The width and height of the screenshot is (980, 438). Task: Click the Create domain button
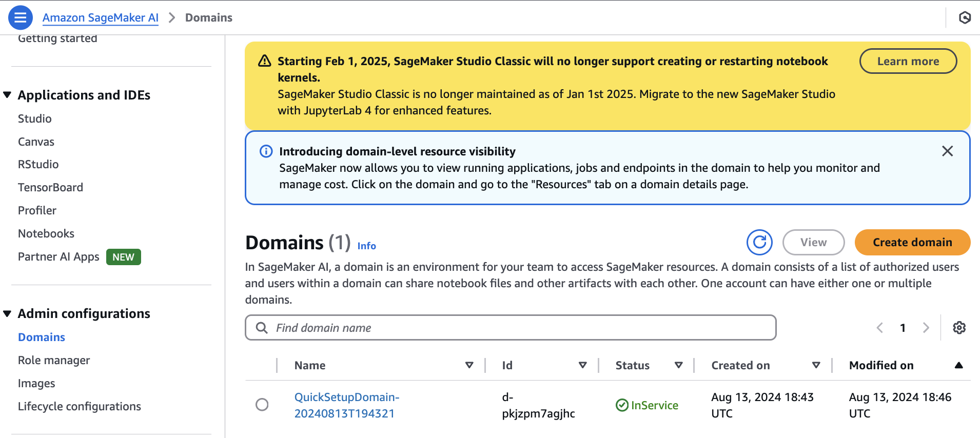click(912, 242)
